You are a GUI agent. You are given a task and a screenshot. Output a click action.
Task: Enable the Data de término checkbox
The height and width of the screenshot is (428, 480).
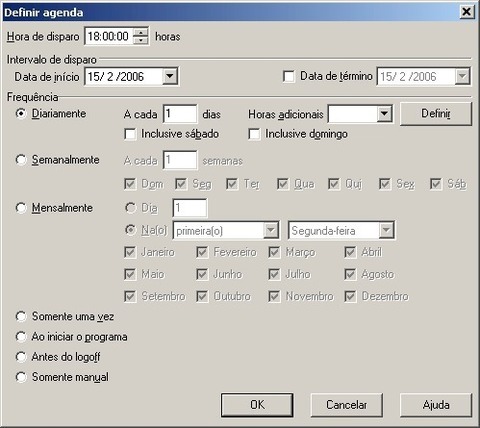tap(289, 77)
